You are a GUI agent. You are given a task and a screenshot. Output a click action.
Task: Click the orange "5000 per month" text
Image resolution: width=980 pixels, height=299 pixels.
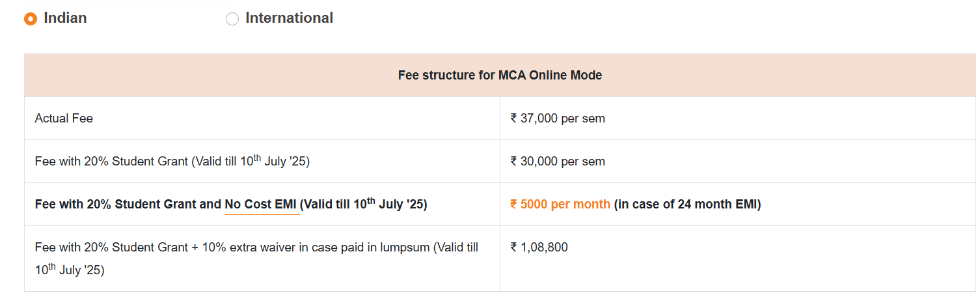click(x=565, y=205)
